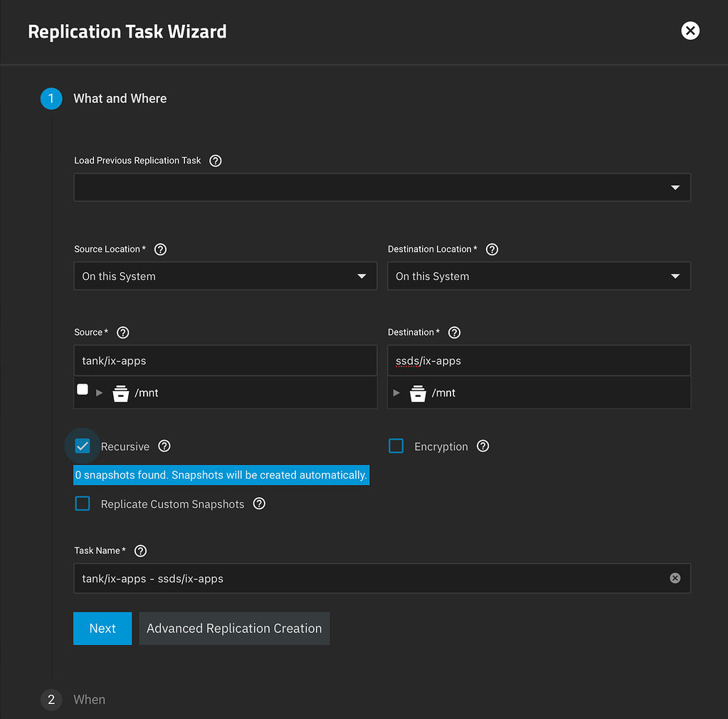Screen dimensions: 728x719
Task: View help for Load Previous Replication Task
Action: pyautogui.click(x=215, y=161)
